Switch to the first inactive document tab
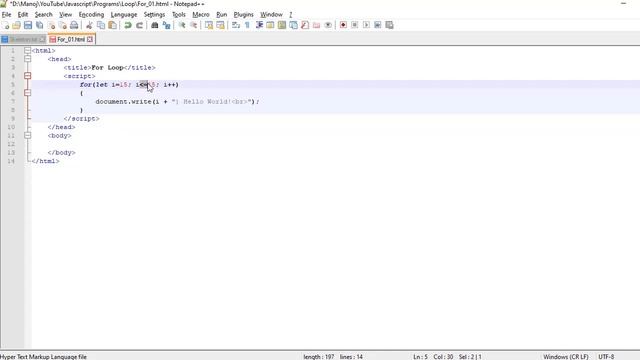Image resolution: width=640 pixels, height=360 pixels. point(23,40)
